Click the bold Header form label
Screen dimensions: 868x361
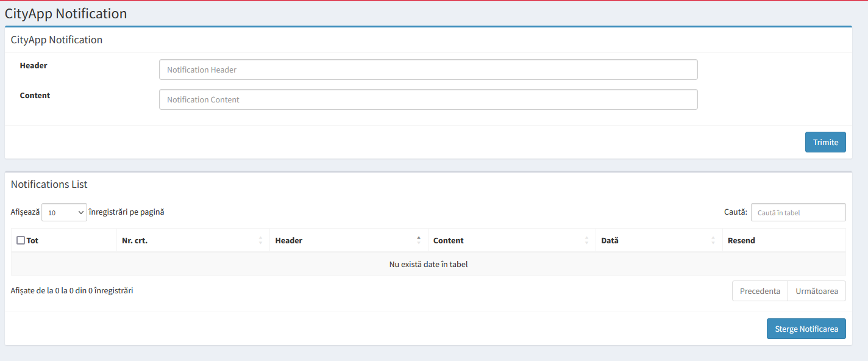(34, 65)
